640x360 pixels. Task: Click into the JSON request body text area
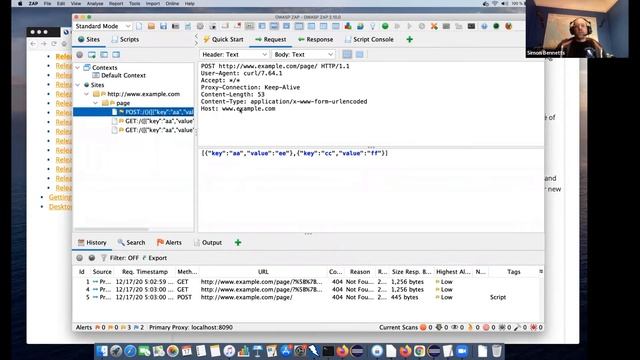[371, 190]
